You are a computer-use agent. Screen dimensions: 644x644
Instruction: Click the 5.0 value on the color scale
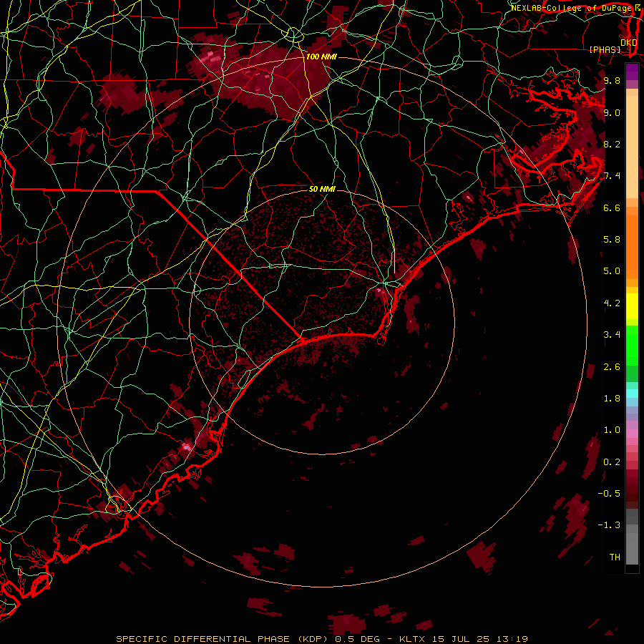612,271
